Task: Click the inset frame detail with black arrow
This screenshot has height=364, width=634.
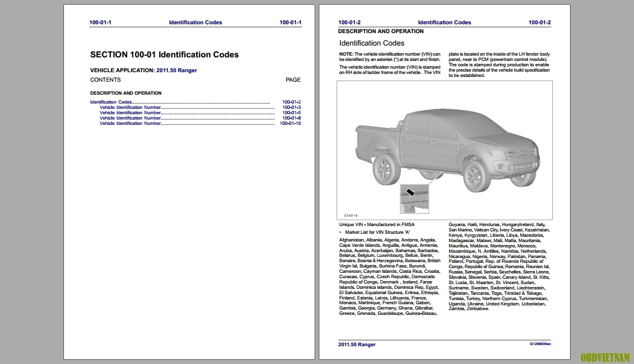Action: point(414,199)
